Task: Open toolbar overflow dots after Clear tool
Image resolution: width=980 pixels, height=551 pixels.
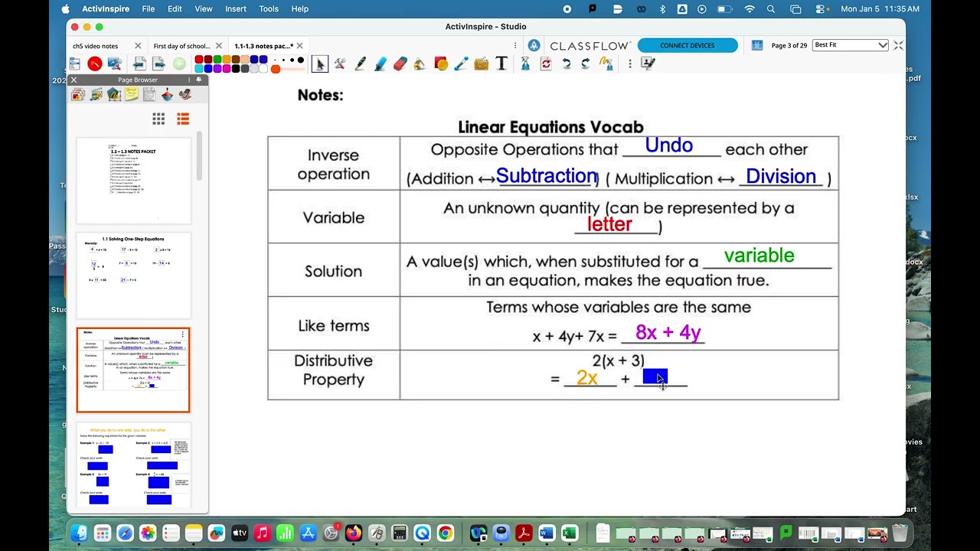Action: pos(630,64)
